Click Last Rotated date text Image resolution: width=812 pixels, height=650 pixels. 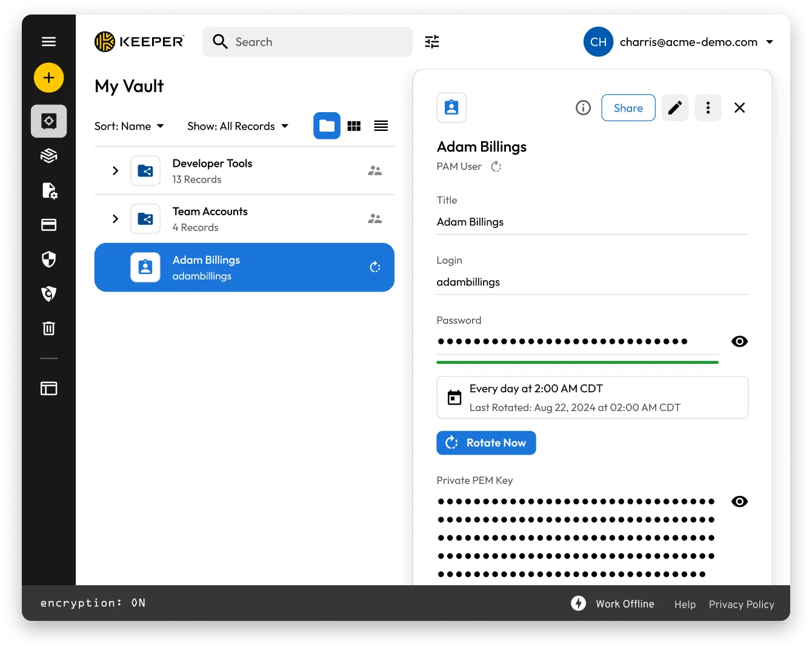[575, 407]
